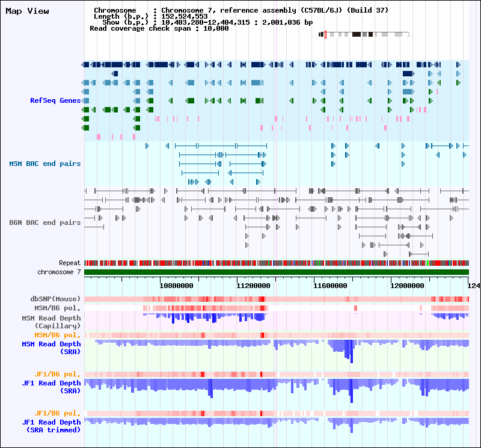Open JF1 Read Depth (SRA trimmed) link

tap(51, 426)
